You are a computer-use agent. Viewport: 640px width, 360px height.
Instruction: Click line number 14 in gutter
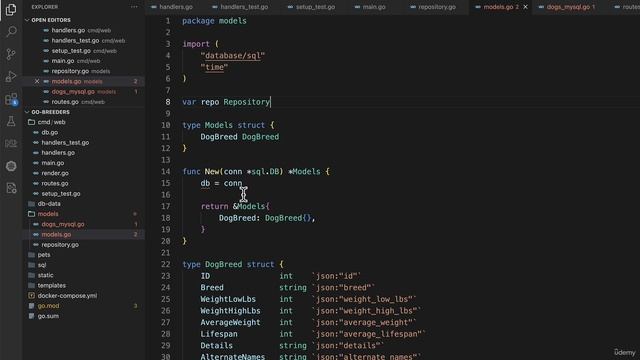coord(165,171)
